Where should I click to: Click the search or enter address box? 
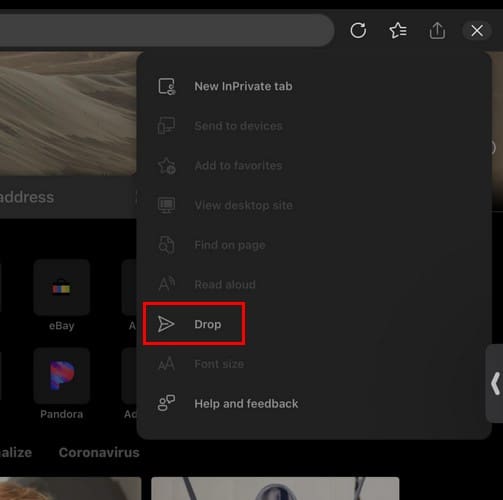[68, 197]
